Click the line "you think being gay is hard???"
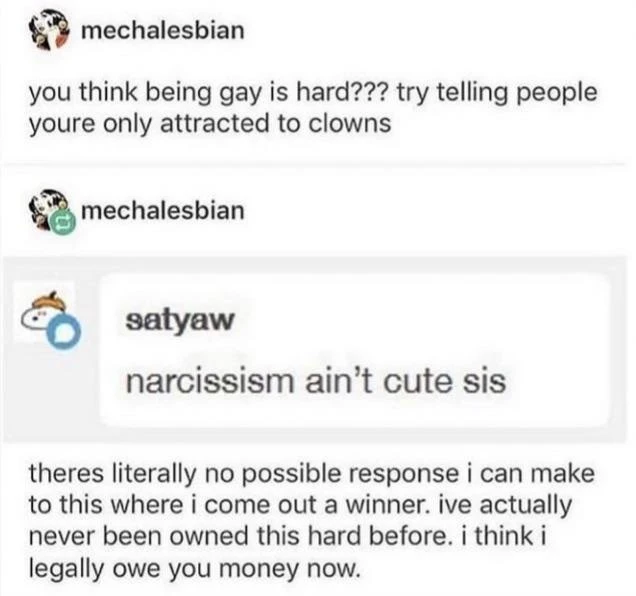Screen dimensions: 636x596 (209, 93)
